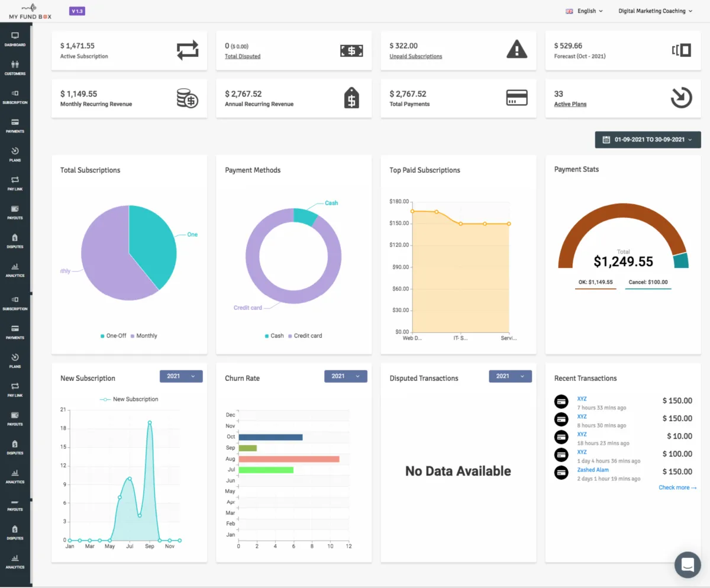
Task: Click the Monthly Recurring Revenue coins icon
Action: (x=188, y=98)
